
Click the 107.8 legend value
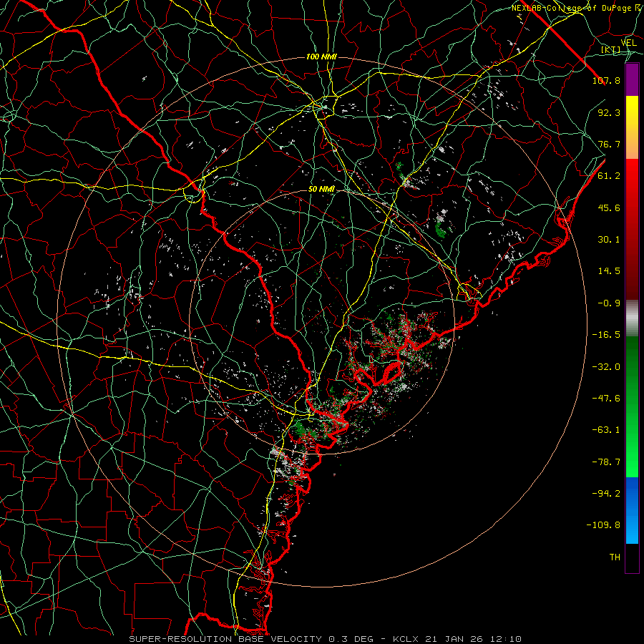coord(606,80)
